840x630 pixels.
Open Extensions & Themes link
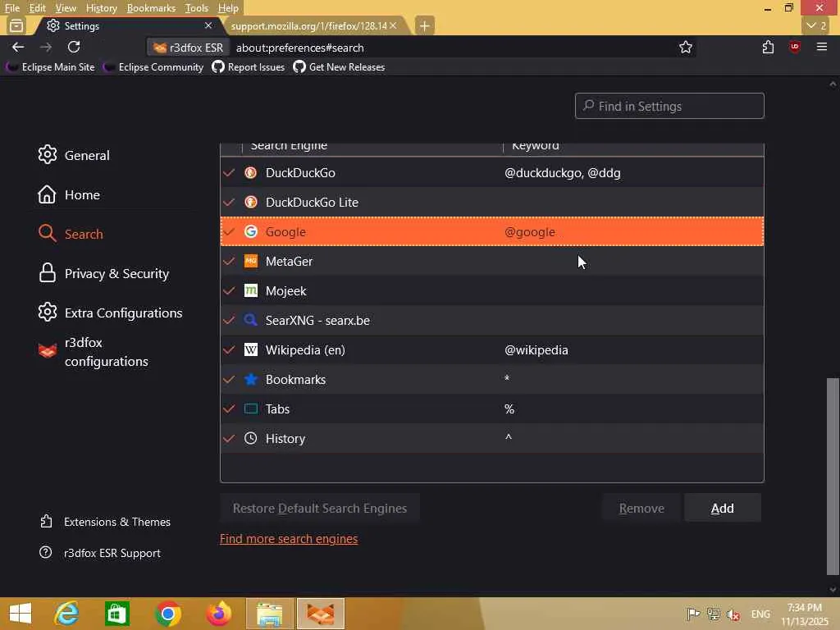[x=105, y=521]
